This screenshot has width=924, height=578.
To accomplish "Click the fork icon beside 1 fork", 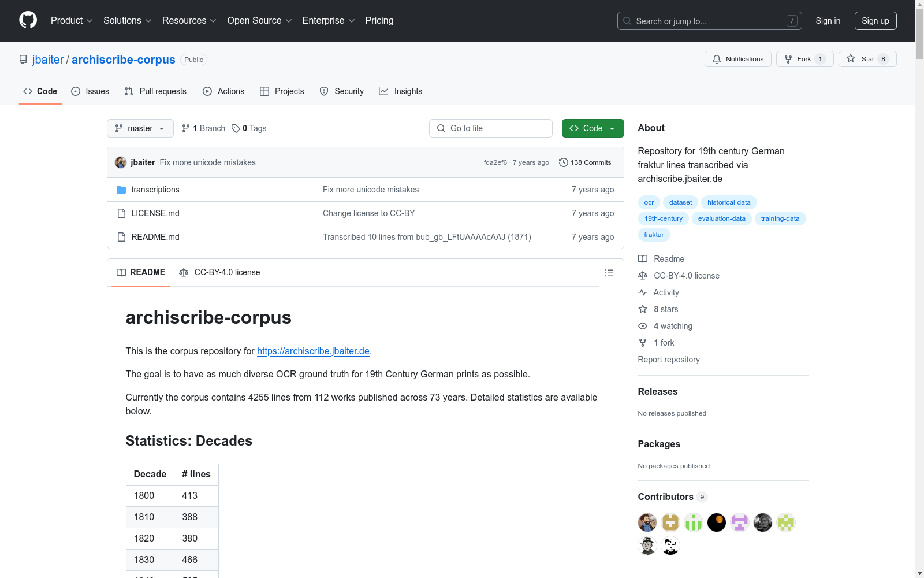I will click(643, 343).
